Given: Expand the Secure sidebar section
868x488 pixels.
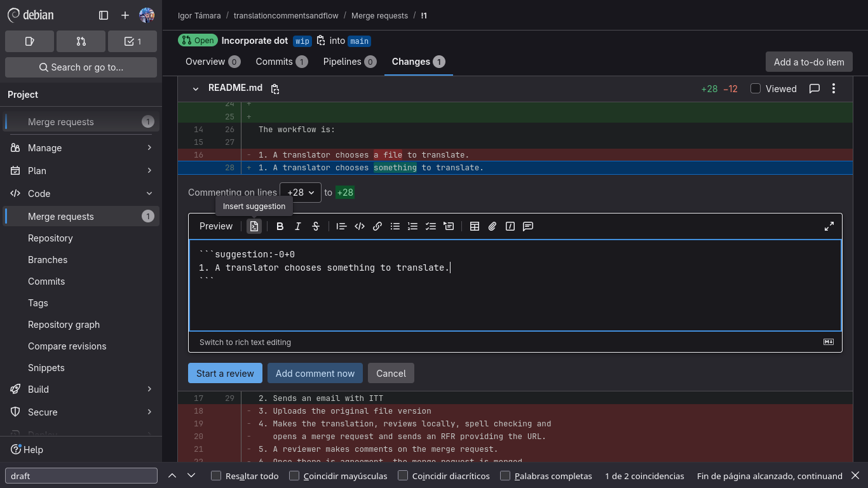Looking at the screenshot, I should tap(81, 412).
